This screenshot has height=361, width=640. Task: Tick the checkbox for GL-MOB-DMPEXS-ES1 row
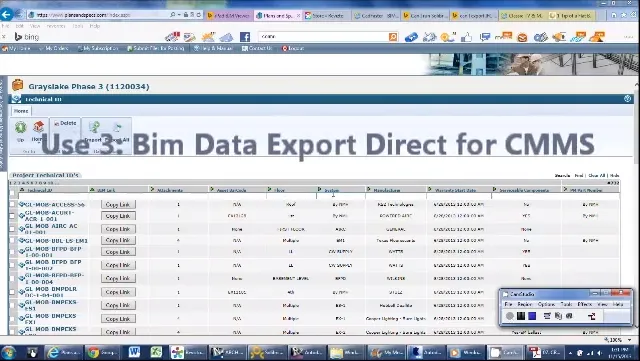(12, 305)
